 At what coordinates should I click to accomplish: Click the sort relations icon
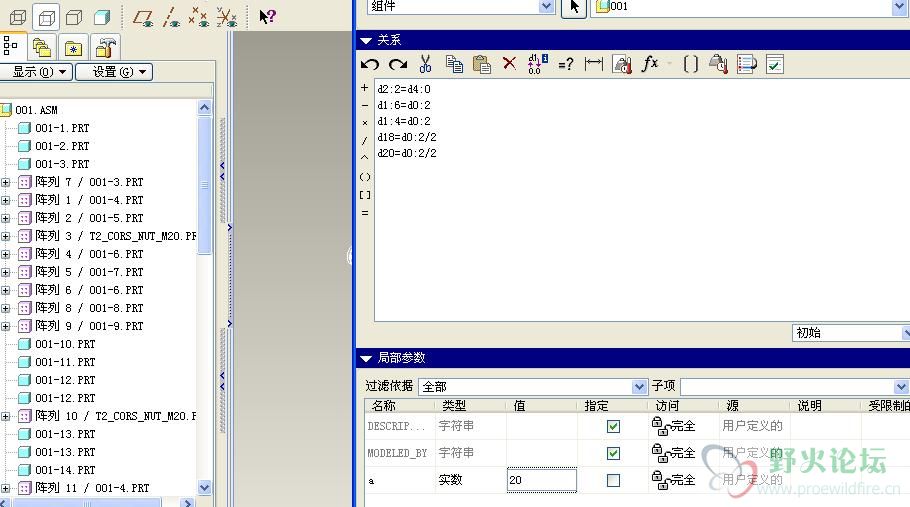tap(746, 64)
